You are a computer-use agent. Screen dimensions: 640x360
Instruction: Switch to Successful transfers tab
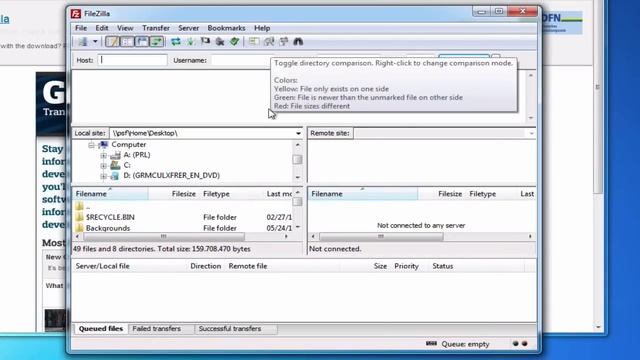pos(230,329)
